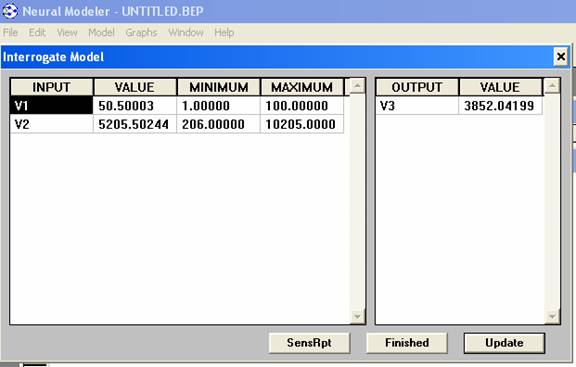The image size is (576, 367).
Task: Open the File menu
Action: [x=10, y=32]
